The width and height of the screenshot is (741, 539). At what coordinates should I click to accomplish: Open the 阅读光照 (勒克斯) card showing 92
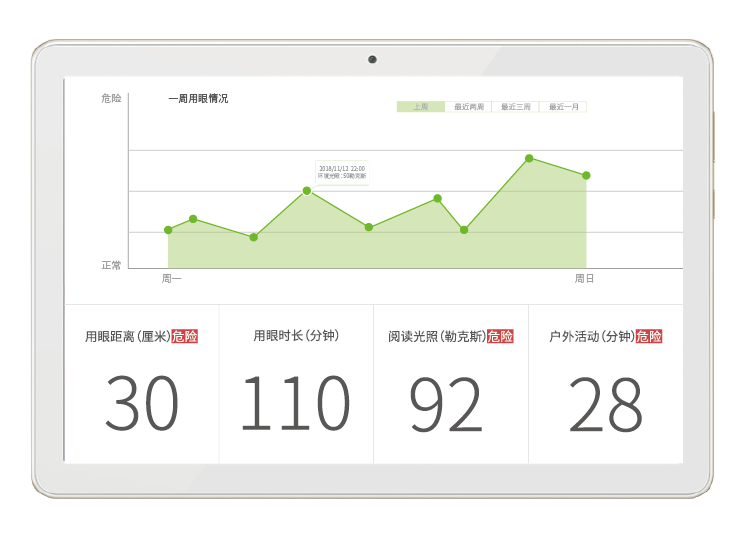click(451, 384)
